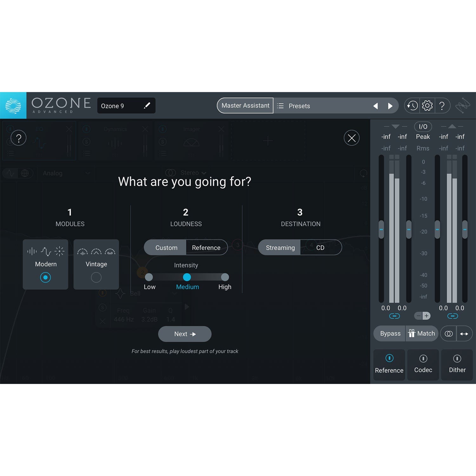This screenshot has width=476, height=476.
Task: Click the iZotope signature logo icon
Action: 463,106
